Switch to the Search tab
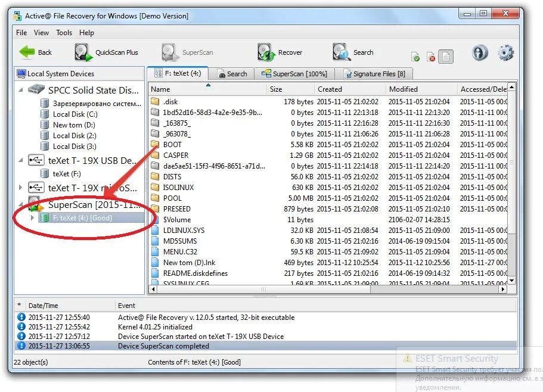Screen dimensions: 543x392 pyautogui.click(x=232, y=74)
